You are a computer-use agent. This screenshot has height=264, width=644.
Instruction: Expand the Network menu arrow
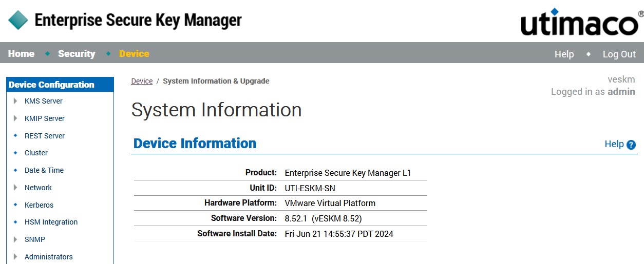coord(15,188)
